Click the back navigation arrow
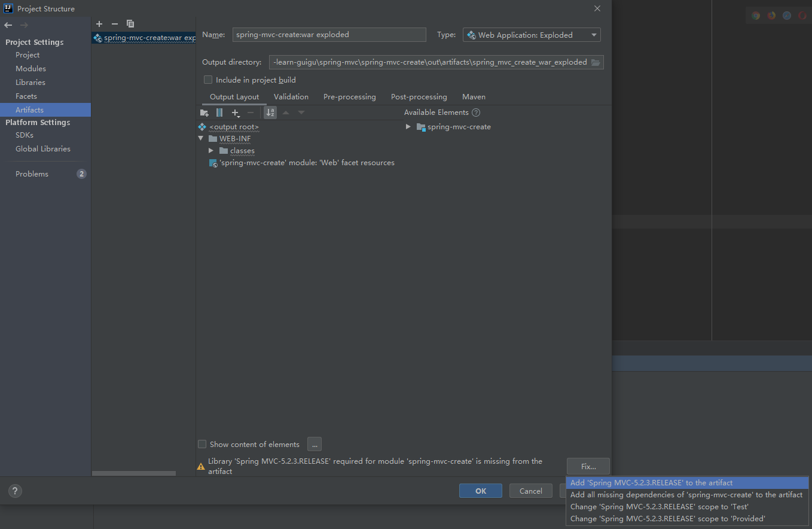The image size is (812, 529). click(8, 25)
